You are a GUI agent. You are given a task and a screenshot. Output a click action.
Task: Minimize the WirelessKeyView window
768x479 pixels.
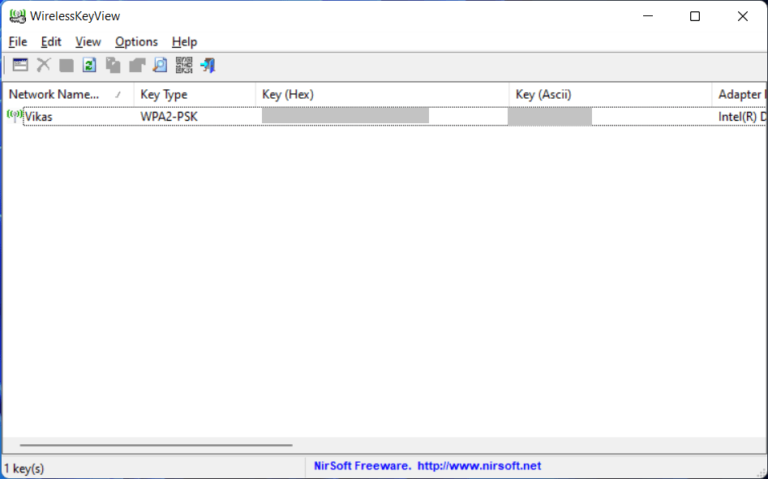pos(648,16)
